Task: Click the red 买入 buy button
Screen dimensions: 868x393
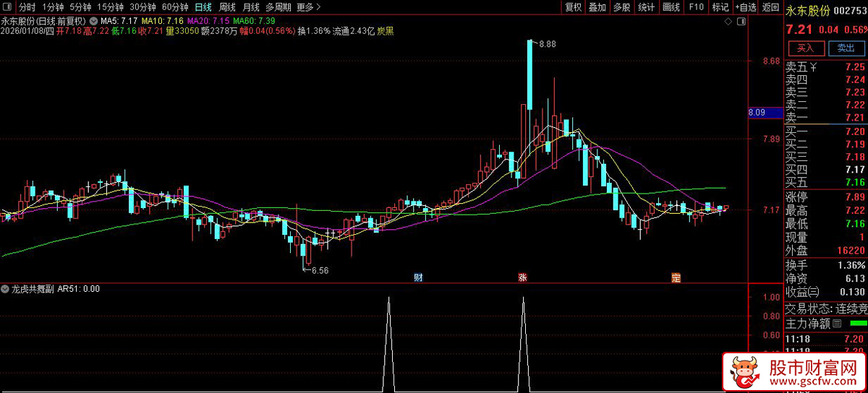Action: [805, 48]
